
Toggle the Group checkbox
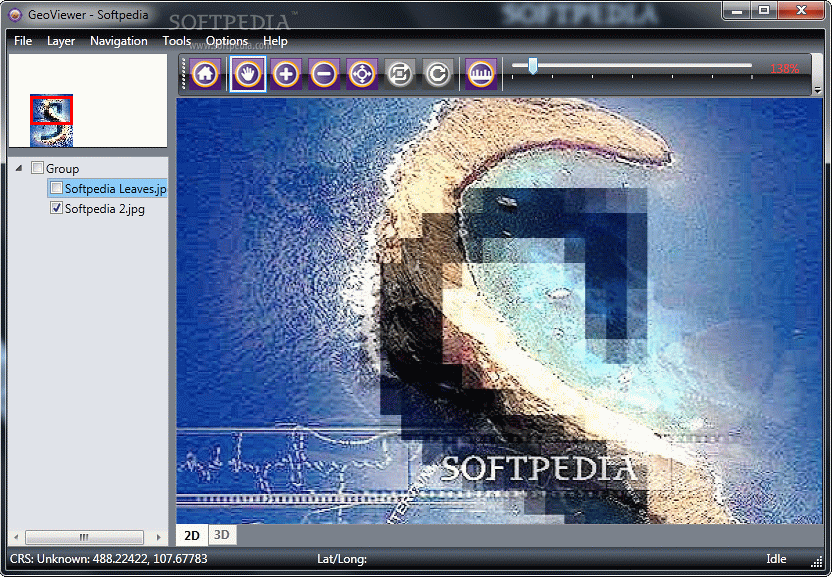(37, 168)
